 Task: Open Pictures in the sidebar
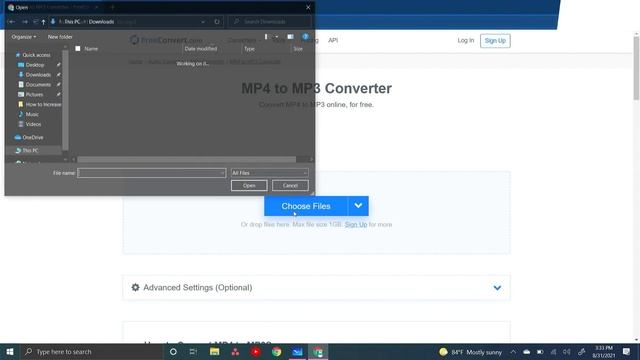pyautogui.click(x=34, y=94)
